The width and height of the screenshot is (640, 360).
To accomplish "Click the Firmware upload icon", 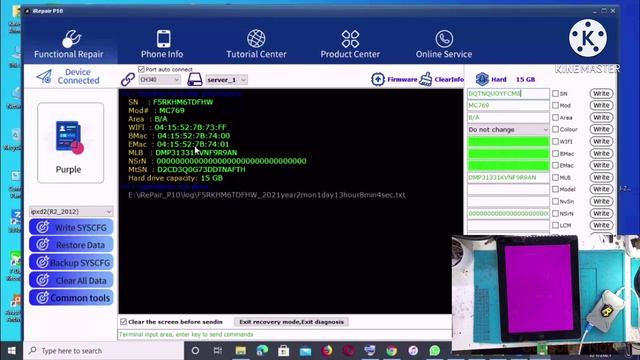I will tap(378, 79).
